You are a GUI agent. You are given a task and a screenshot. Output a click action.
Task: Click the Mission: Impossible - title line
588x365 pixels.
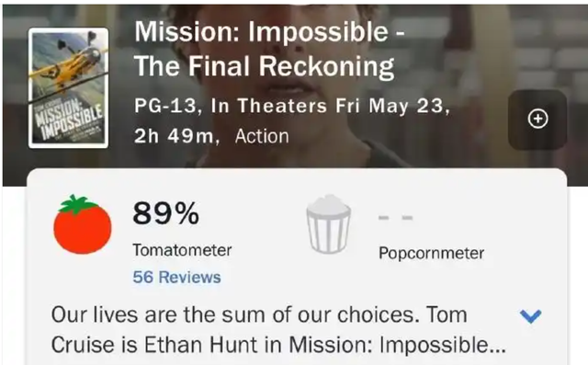(269, 32)
